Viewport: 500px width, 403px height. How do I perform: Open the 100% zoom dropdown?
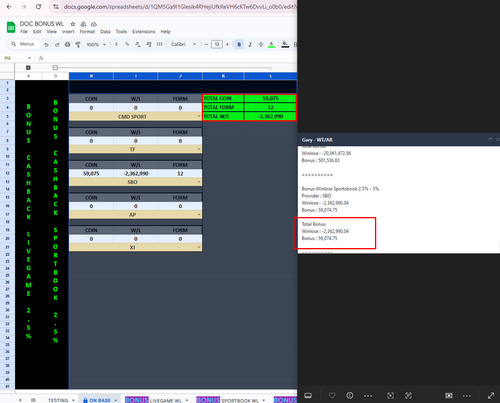coord(96,44)
